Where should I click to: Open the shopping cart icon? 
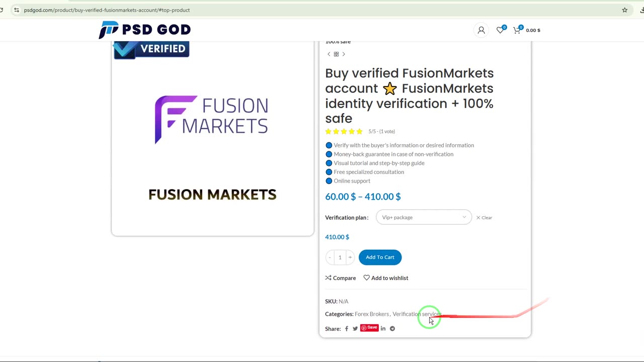tap(517, 30)
